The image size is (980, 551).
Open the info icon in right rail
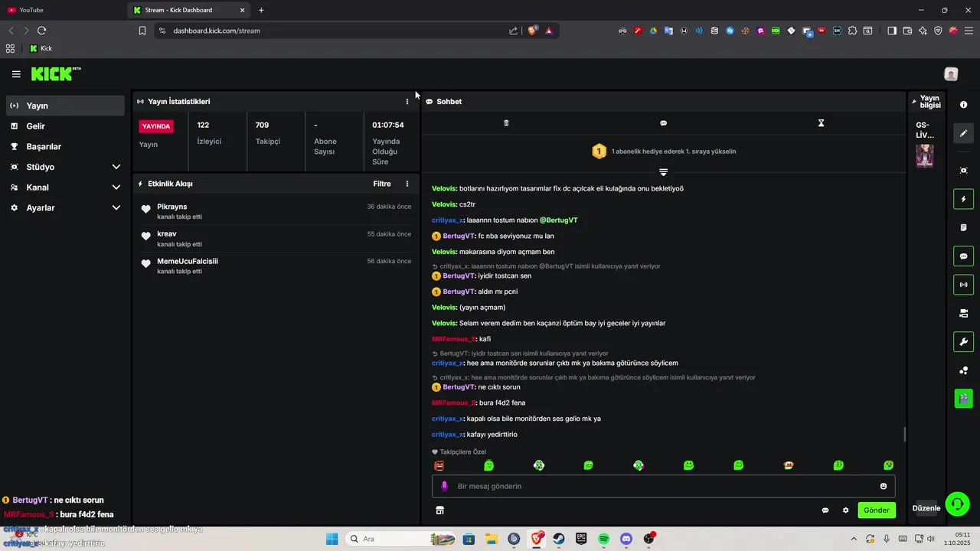pyautogui.click(x=964, y=105)
